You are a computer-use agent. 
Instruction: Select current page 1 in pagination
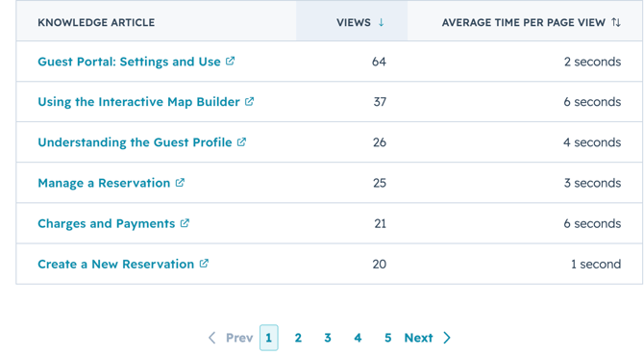(x=268, y=338)
